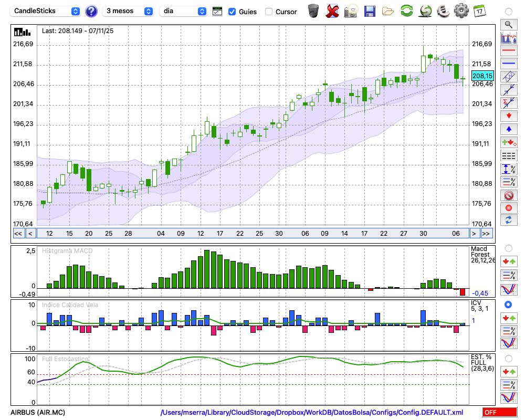Click the >> scroll-to-end button
The width and height of the screenshot is (525, 420).
pos(487,234)
